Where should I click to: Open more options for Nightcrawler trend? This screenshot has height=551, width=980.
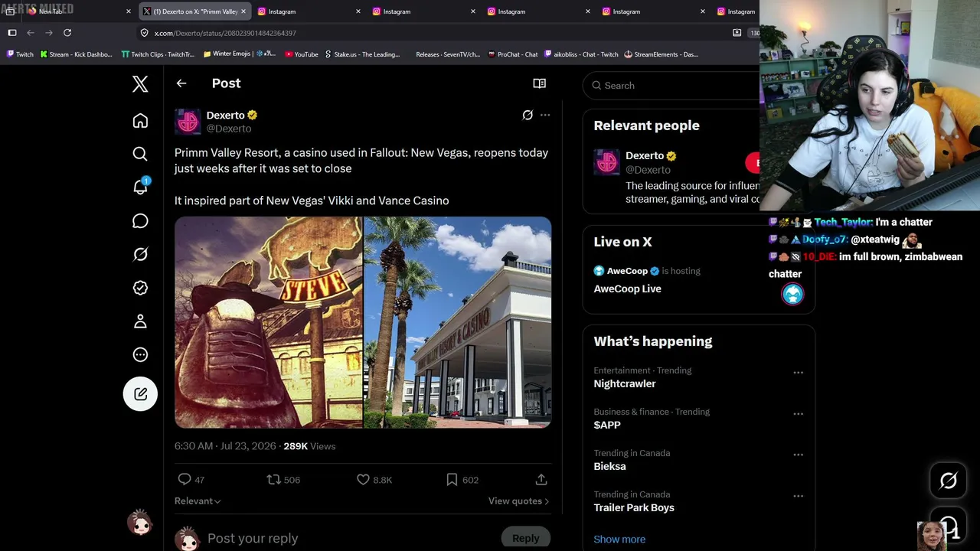point(798,373)
